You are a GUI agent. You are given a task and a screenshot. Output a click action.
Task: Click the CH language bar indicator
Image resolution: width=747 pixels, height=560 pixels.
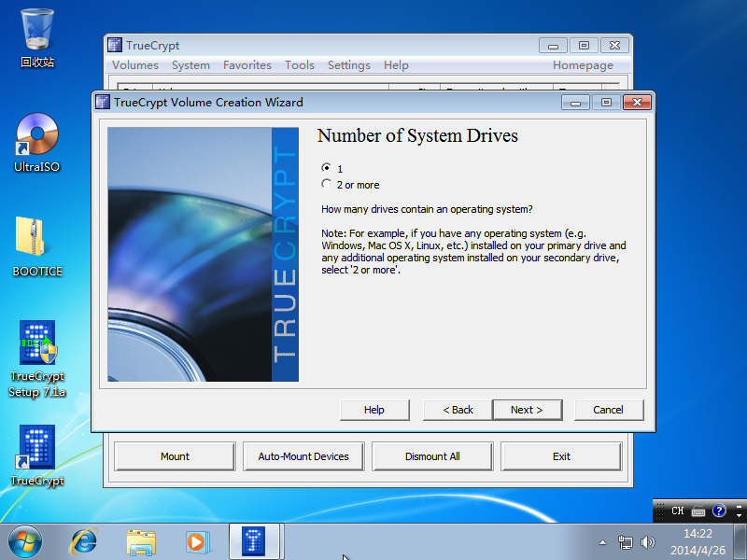[678, 511]
